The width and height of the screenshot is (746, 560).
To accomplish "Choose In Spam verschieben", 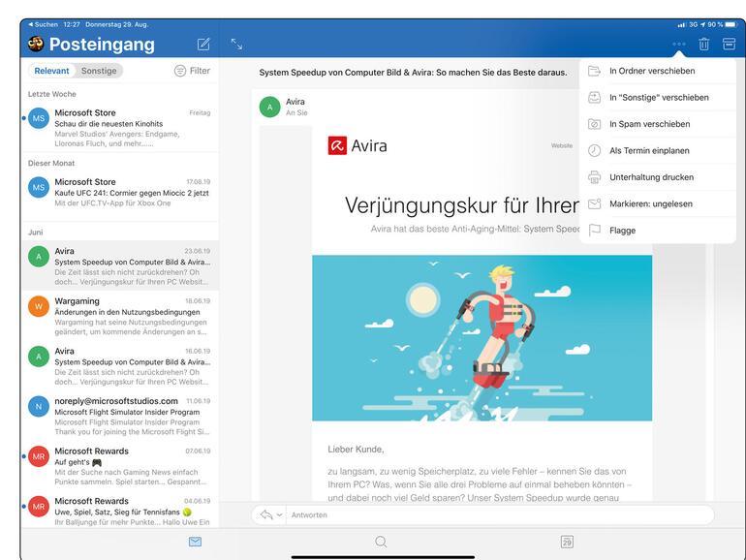I will pos(658,124).
